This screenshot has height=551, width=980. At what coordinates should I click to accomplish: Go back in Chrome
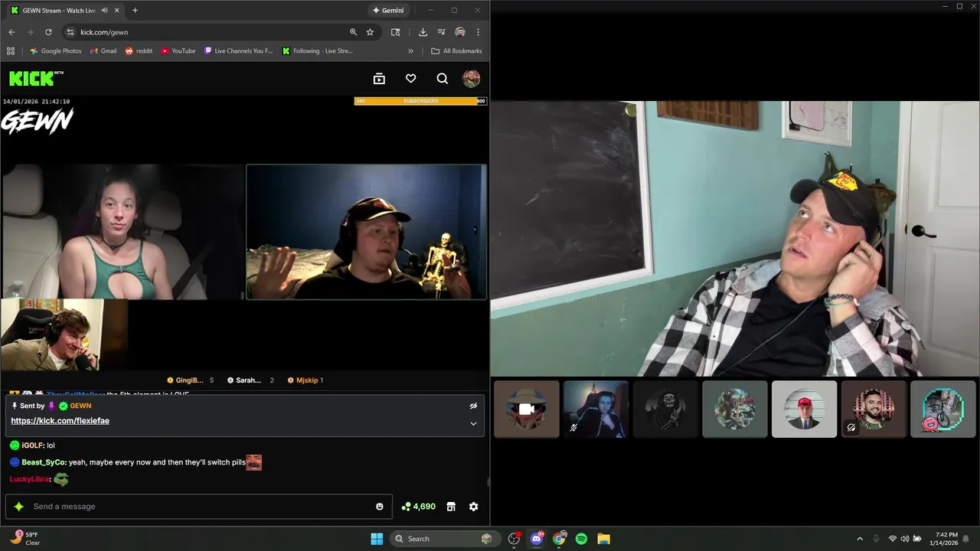11,32
